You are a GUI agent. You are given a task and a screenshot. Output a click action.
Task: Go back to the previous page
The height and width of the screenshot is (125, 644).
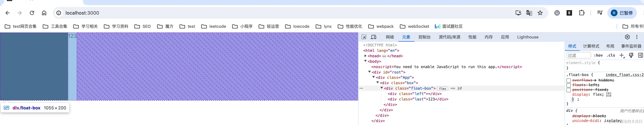pyautogui.click(x=7, y=13)
